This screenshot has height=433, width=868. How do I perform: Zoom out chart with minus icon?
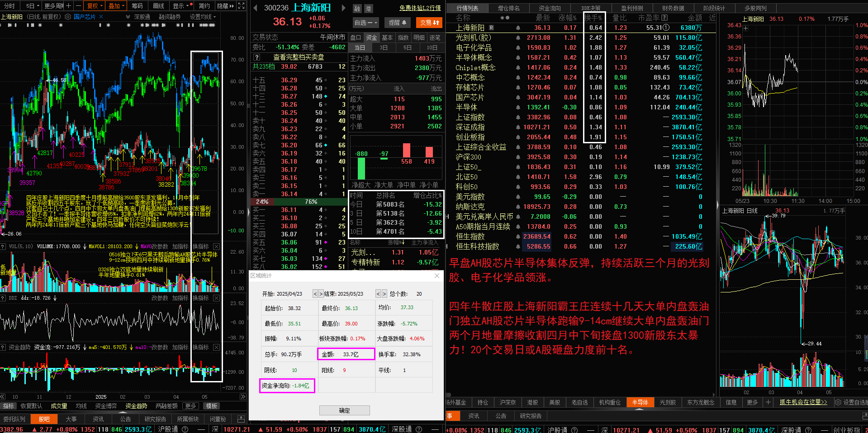(79, 6)
